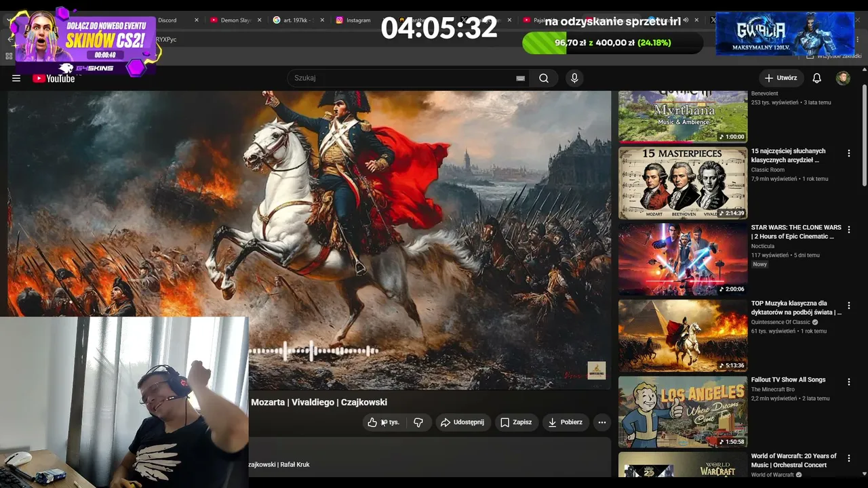Go to the YouTube home logo
868x488 pixels.
pos(54,79)
